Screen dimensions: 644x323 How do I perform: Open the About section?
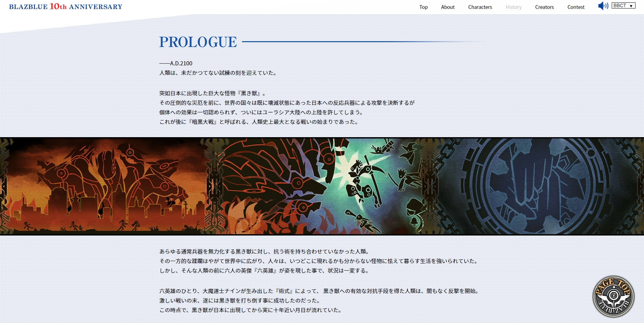448,7
